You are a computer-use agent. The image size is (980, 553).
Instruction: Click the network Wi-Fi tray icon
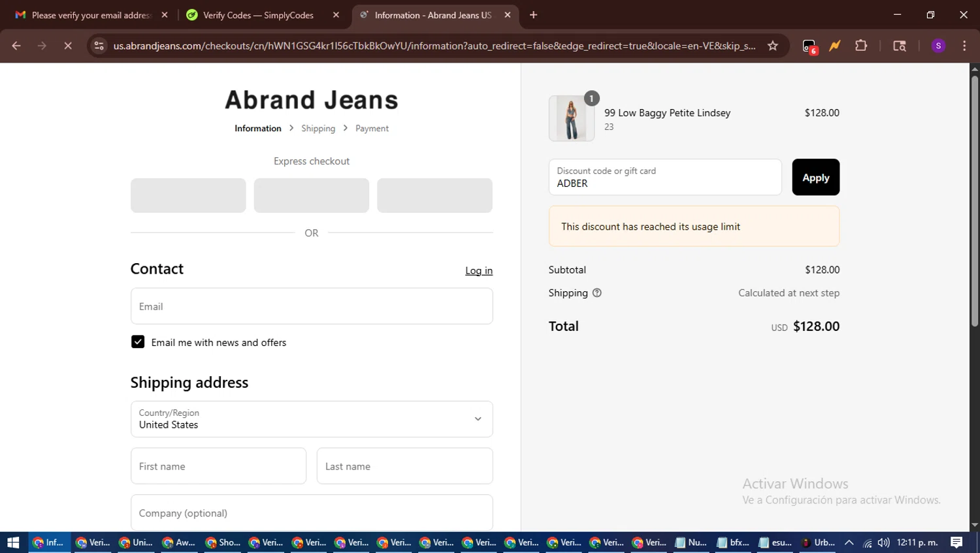pyautogui.click(x=867, y=543)
